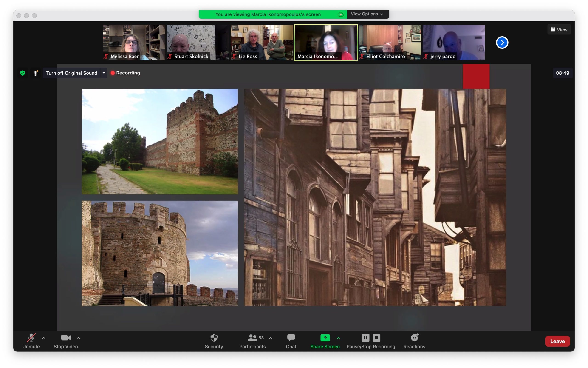The height and width of the screenshot is (368, 588).
Task: Open Security options
Action: [214, 340]
